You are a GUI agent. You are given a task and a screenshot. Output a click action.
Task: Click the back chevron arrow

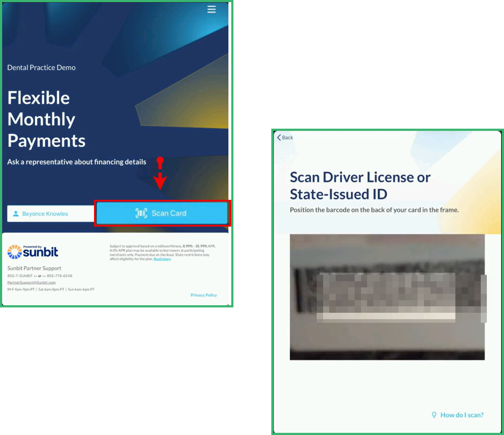tap(279, 137)
